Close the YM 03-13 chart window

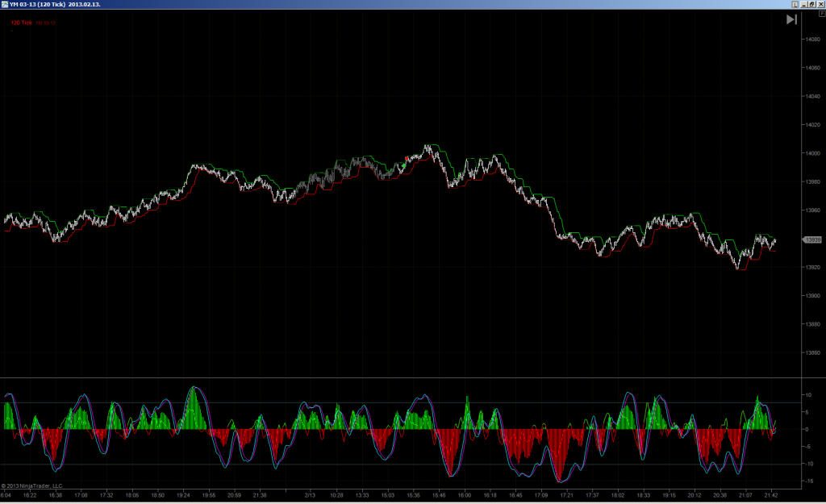(x=820, y=4)
